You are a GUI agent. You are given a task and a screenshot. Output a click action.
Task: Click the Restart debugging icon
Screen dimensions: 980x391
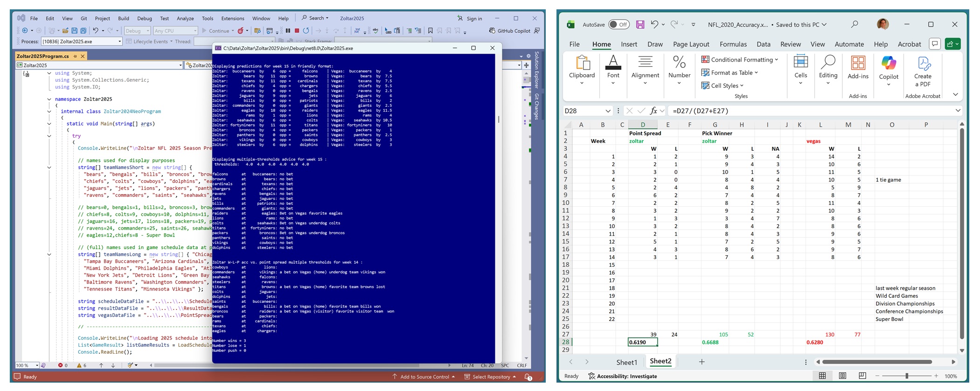tap(306, 31)
